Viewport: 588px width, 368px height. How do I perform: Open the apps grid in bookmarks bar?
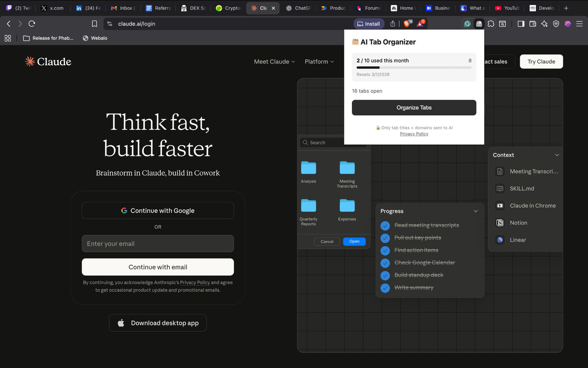click(8, 38)
